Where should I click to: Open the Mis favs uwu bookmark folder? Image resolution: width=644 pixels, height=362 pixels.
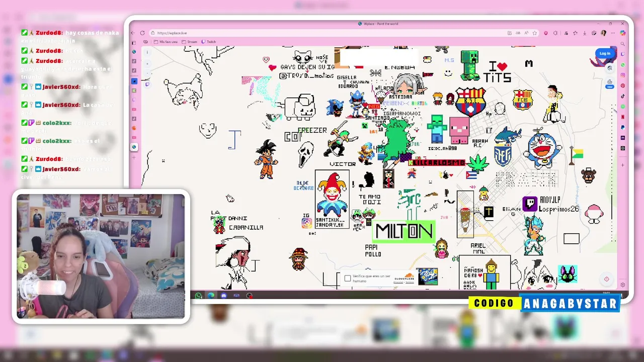point(166,42)
